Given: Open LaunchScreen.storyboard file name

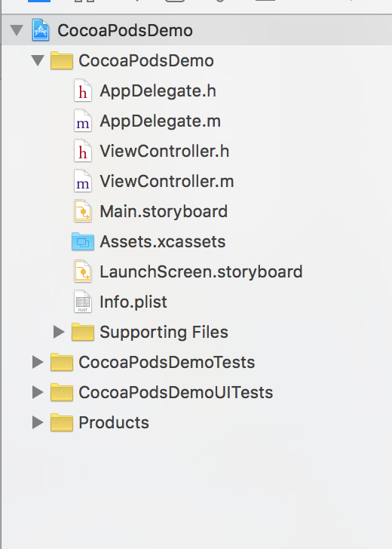Looking at the screenshot, I should pos(201,271).
